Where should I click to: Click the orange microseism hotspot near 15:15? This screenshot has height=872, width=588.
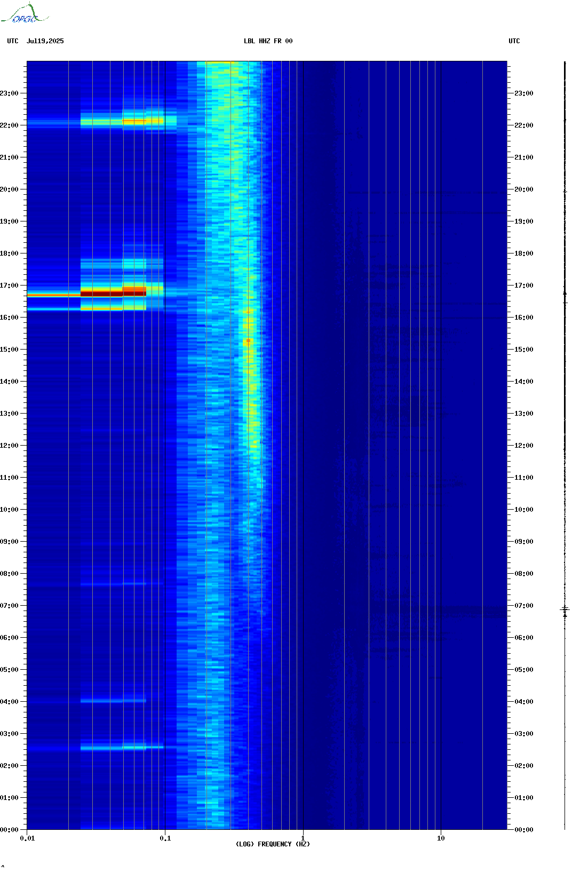(x=248, y=342)
